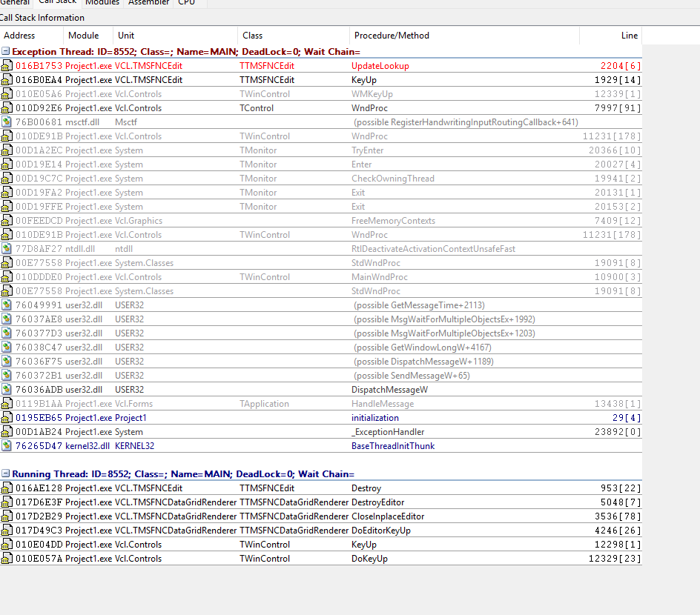This screenshot has height=615, width=700.
Task: Click the icon next to address 016B1753
Action: pos(7,66)
